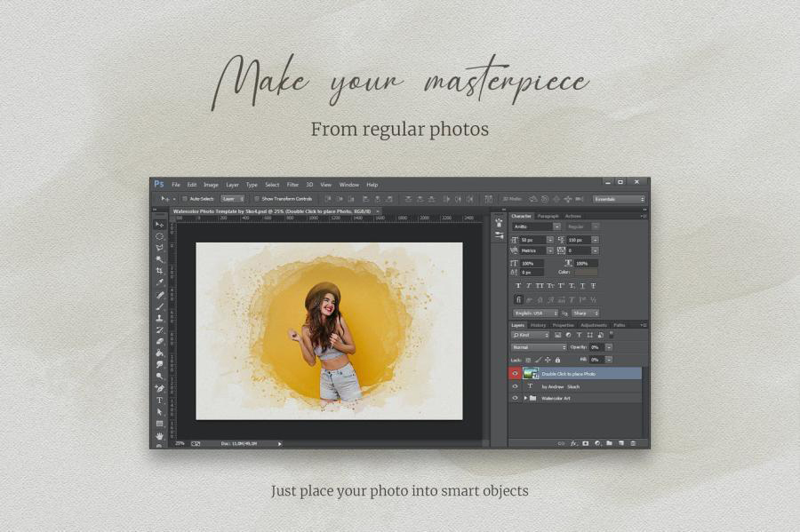Check Show Transform Controls option
Screen dimensions: 800x532
click(x=256, y=199)
